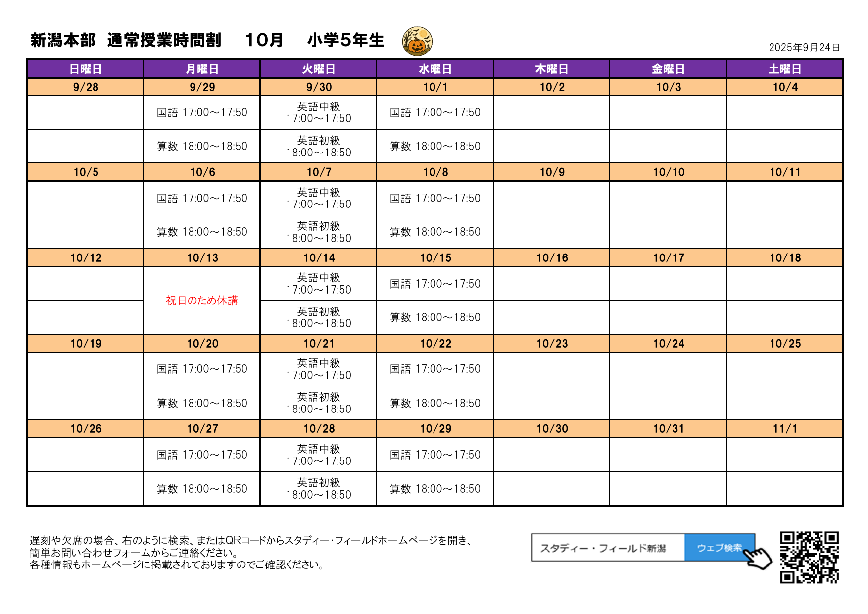The image size is (868, 614).
Task: Click the QR code image
Action: tap(809, 558)
